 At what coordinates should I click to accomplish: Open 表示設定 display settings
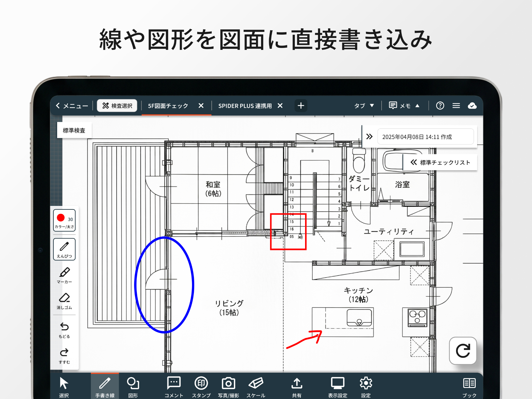(337, 387)
